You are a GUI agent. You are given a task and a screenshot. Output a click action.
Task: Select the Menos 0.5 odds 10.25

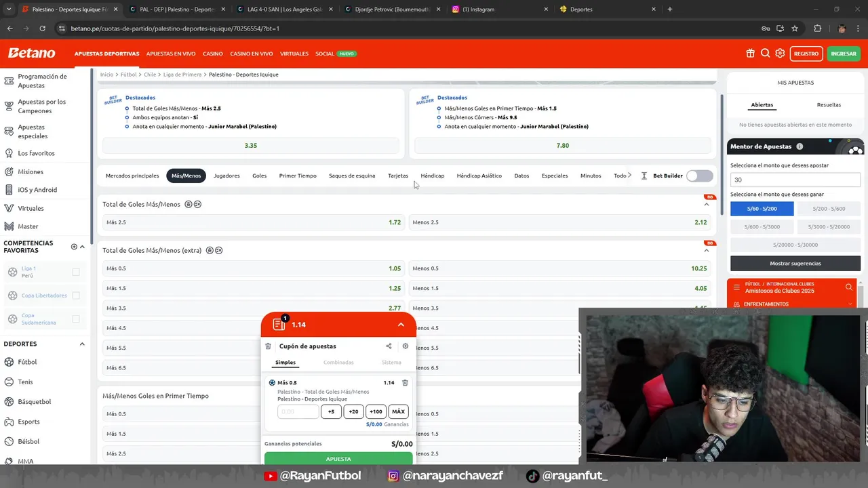point(560,268)
